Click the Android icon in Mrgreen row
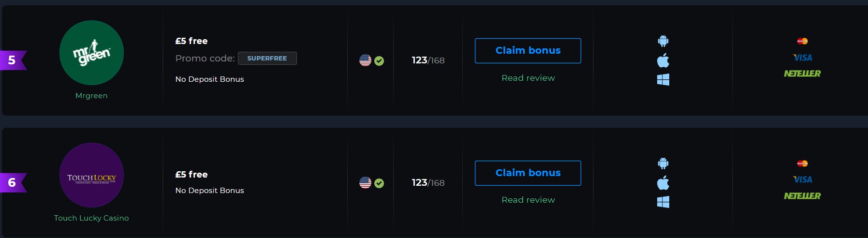Viewport: 868px width, 238px height. point(663,41)
